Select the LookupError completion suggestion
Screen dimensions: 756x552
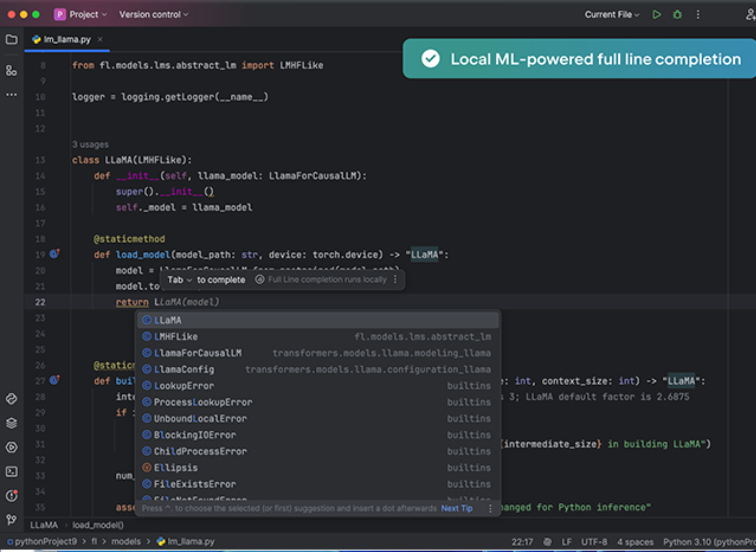[318, 385]
